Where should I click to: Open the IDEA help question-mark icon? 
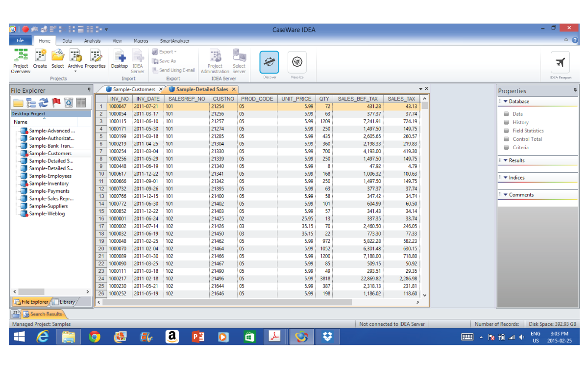point(575,40)
